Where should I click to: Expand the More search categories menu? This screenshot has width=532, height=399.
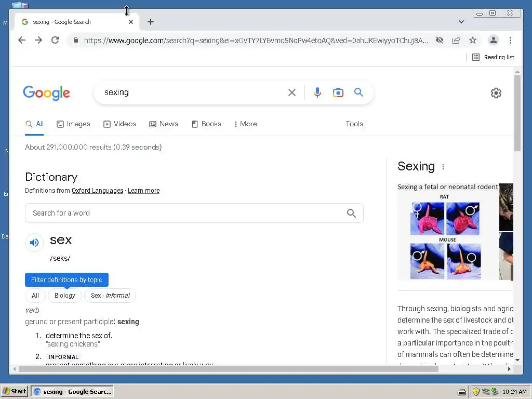click(245, 124)
